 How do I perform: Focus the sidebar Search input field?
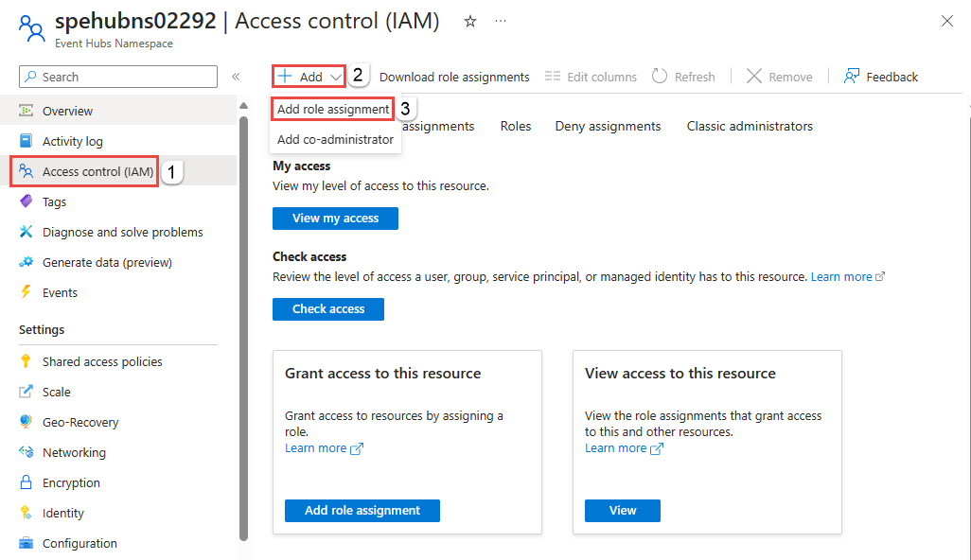click(118, 77)
